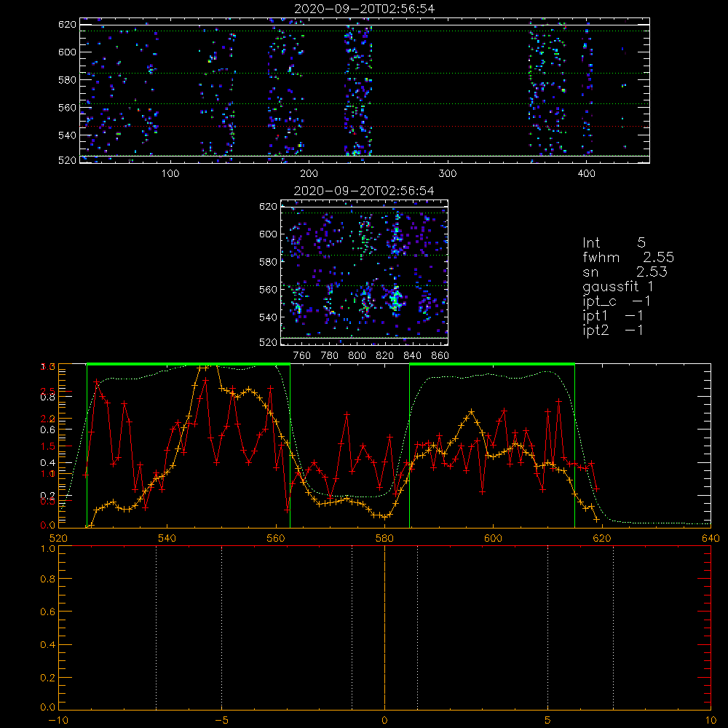The image size is (728, 728).
Task: Click the timestamp title above the top image
Action: pos(365,9)
